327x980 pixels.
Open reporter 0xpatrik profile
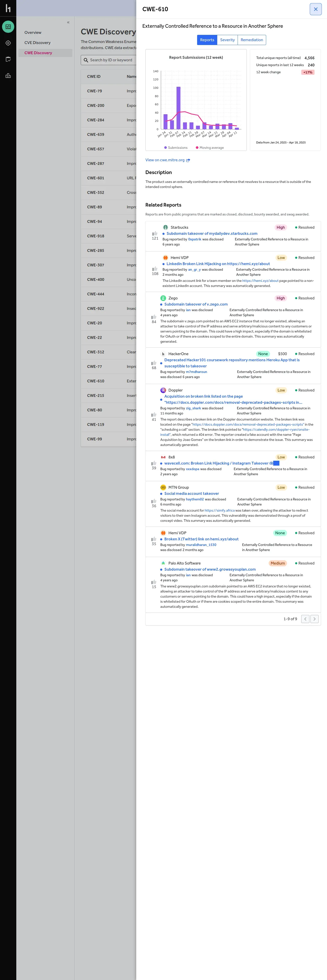tap(195, 239)
